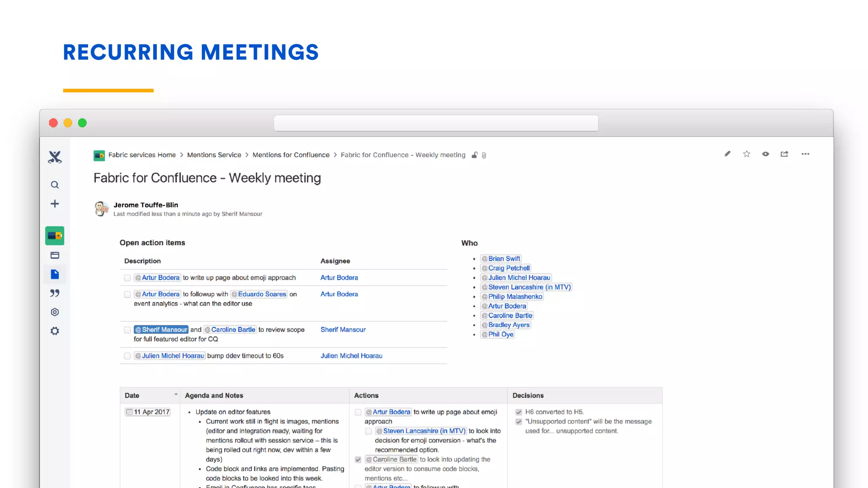Screen dimensions: 868x488
Task: Open the green Fabric services space icon
Action: [x=55, y=236]
